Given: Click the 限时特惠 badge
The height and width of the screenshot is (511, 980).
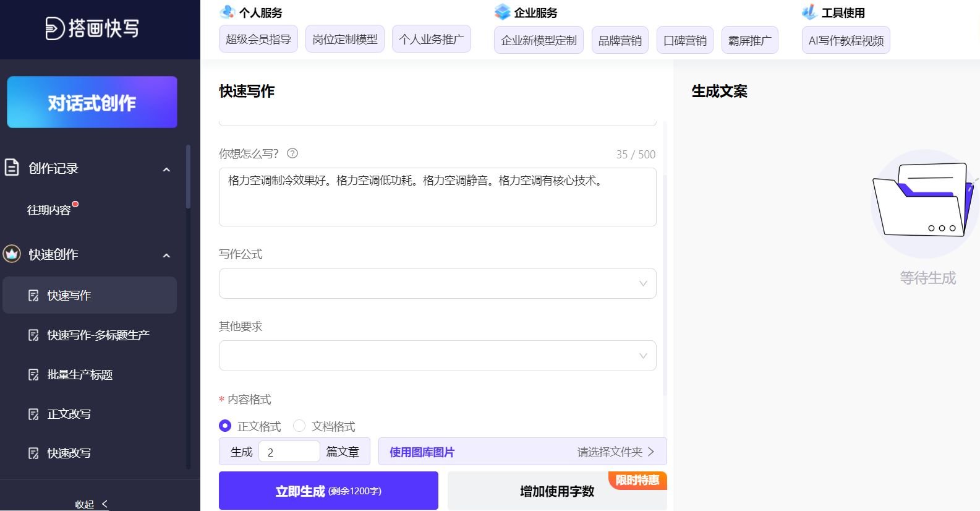Looking at the screenshot, I should pyautogui.click(x=637, y=480).
